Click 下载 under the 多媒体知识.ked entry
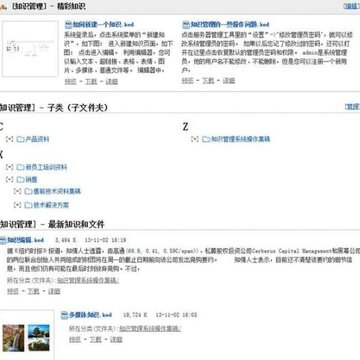This screenshot has height=360, width=360. [x=95, y=339]
